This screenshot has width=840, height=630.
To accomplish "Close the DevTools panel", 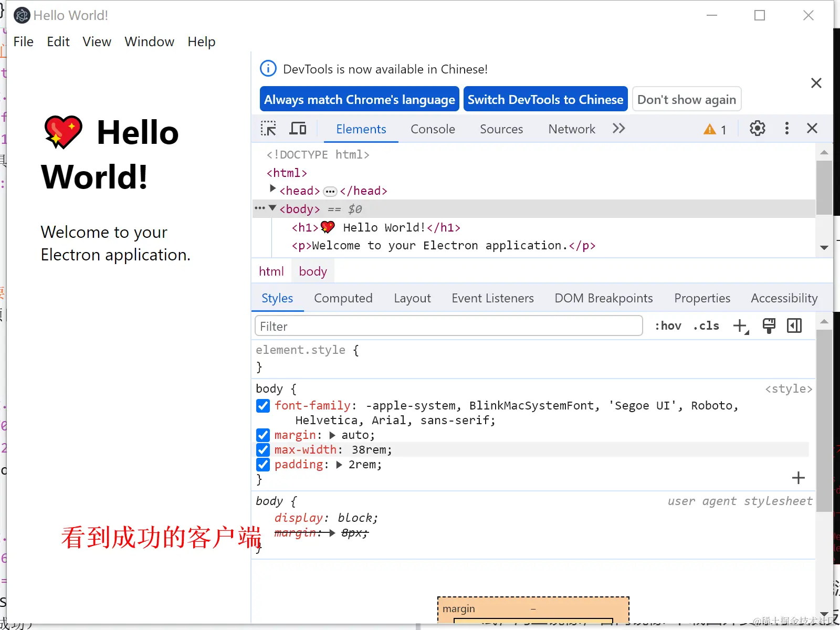I will [812, 129].
